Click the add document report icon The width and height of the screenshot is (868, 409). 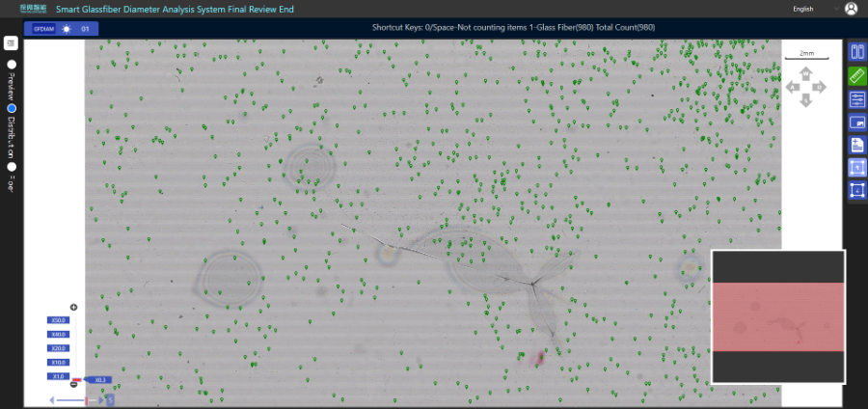pyautogui.click(x=856, y=145)
